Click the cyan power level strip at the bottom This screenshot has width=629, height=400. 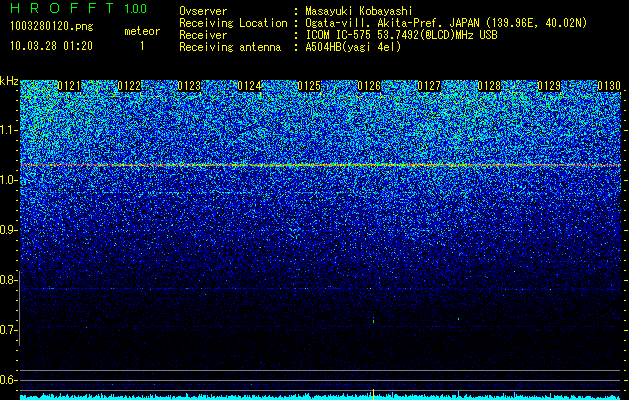(321, 397)
